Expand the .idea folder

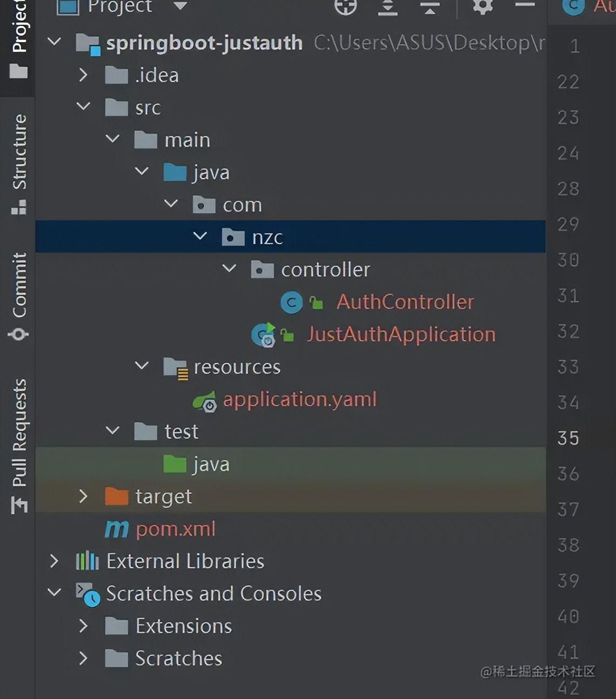tap(84, 75)
